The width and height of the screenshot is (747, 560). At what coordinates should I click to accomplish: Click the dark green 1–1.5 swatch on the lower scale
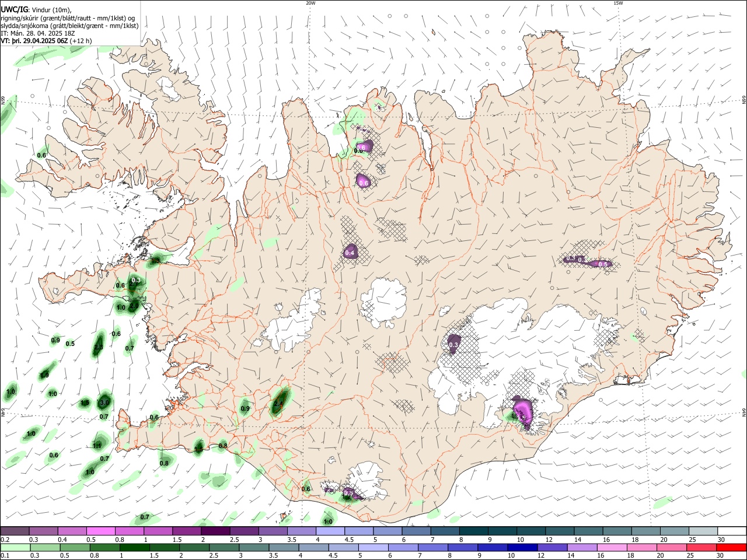(x=134, y=547)
